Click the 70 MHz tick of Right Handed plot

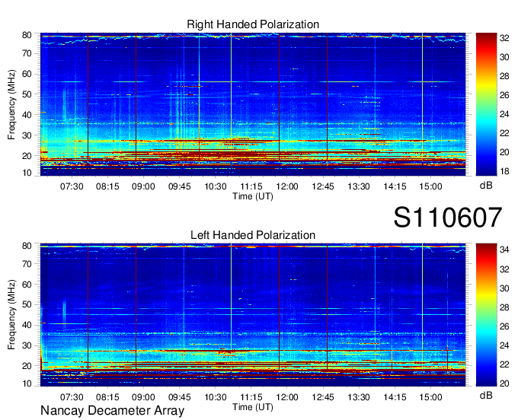tap(27, 53)
